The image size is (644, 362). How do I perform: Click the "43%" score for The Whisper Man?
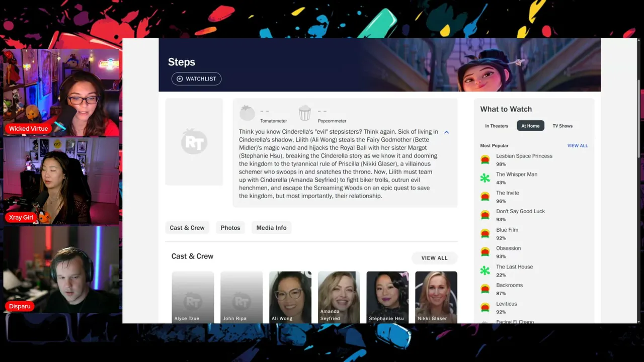pos(501,183)
